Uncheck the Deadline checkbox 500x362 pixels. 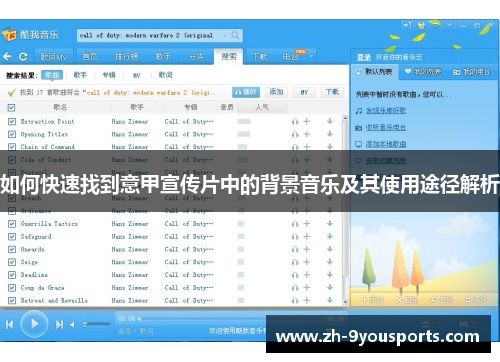click(x=12, y=275)
